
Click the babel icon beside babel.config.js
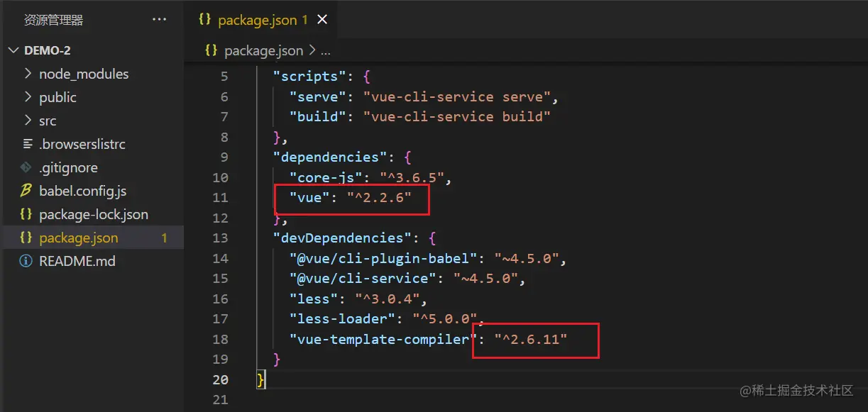26,191
